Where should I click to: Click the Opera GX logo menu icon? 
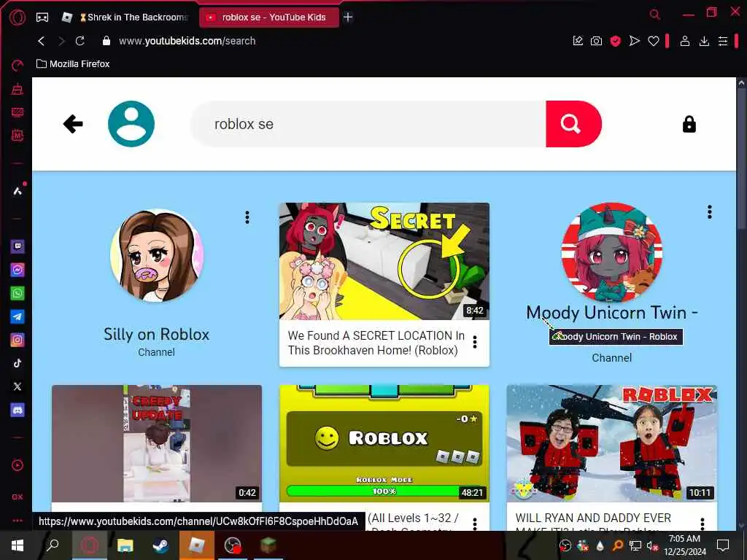[x=18, y=17]
